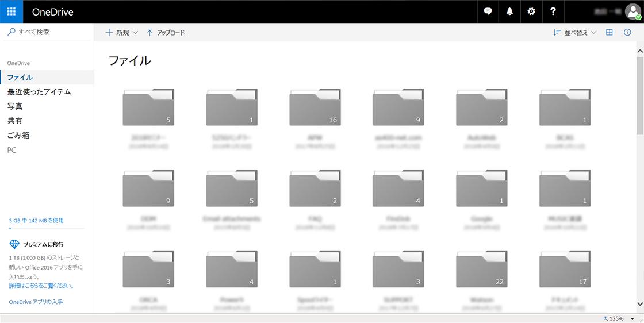Open the feedback chat icon in header

[x=488, y=11]
